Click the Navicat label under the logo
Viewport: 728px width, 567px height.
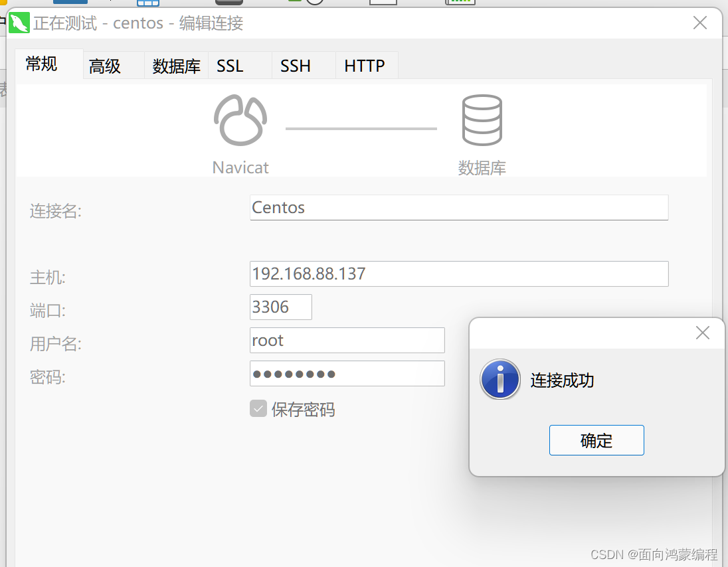tap(240, 167)
